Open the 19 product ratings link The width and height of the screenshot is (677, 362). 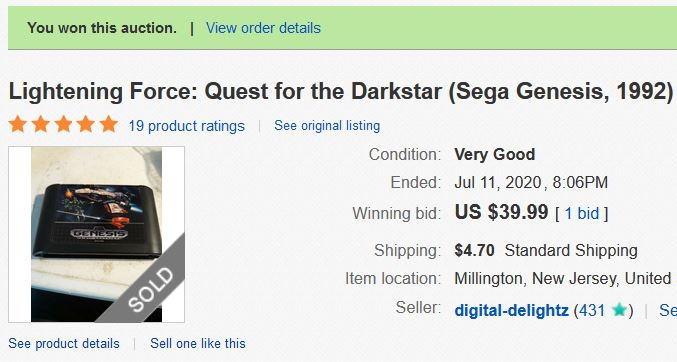(187, 126)
